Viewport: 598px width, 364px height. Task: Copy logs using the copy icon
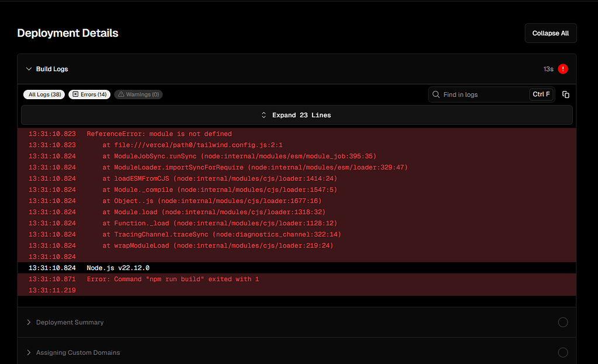[565, 93]
